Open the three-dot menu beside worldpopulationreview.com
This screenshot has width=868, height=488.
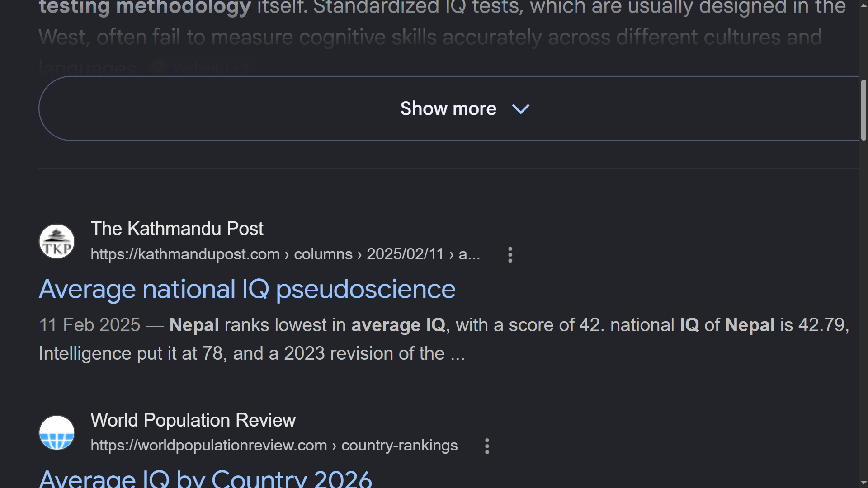coord(487,446)
